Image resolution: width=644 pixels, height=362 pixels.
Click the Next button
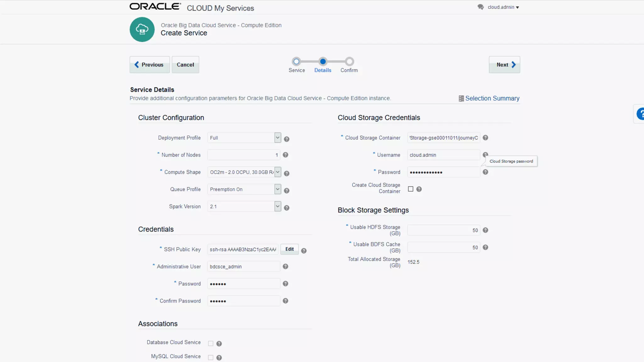coord(504,65)
